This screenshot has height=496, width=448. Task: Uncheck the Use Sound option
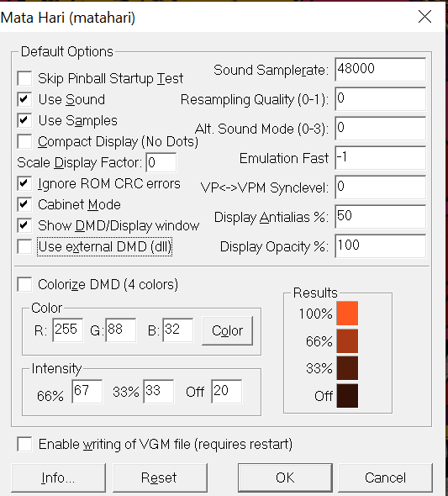coord(24,99)
